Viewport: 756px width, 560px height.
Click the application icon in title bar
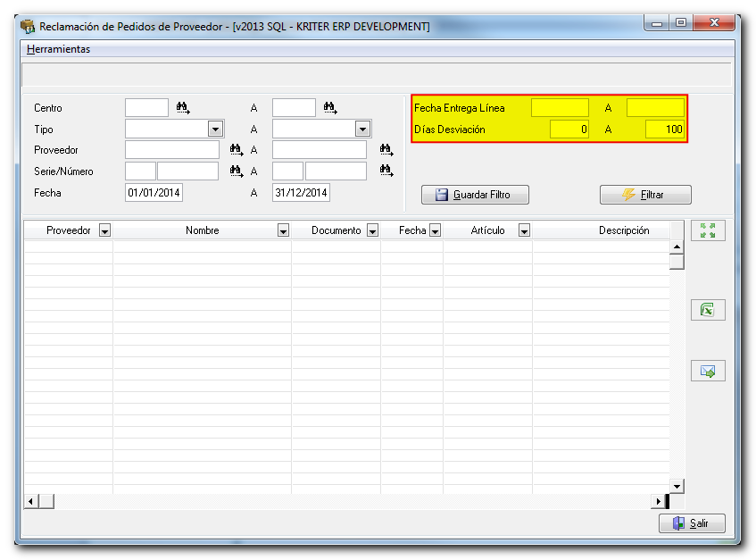point(28,27)
